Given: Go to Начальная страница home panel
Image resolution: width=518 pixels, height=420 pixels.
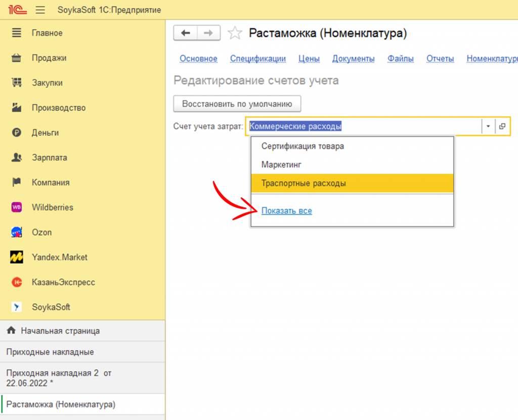Looking at the screenshot, I should (60, 331).
